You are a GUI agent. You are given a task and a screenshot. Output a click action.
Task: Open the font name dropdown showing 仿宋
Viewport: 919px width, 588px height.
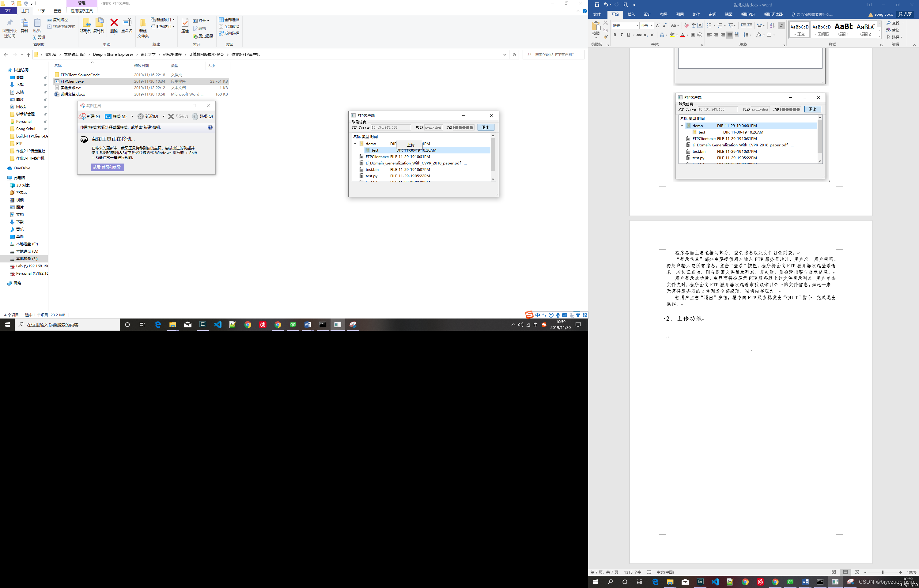(x=637, y=26)
